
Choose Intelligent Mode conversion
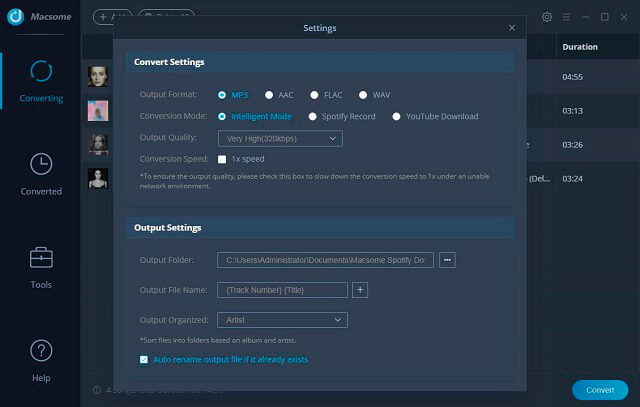(x=222, y=116)
